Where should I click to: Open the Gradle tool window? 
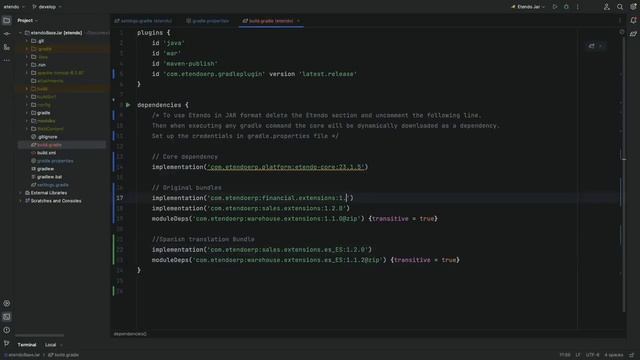pos(633,34)
